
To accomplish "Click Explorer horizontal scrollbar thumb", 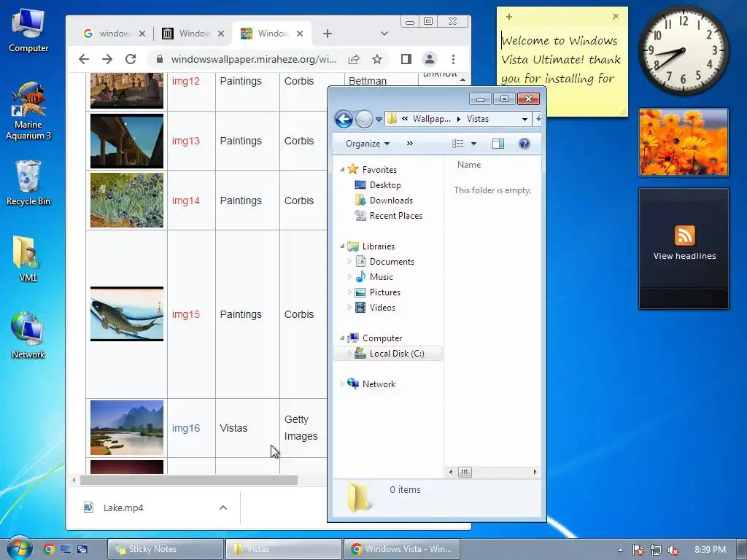I will tap(465, 472).
